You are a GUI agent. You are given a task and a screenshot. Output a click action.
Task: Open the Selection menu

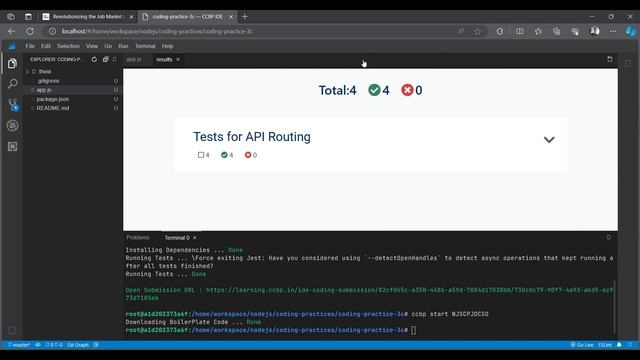coord(68,46)
